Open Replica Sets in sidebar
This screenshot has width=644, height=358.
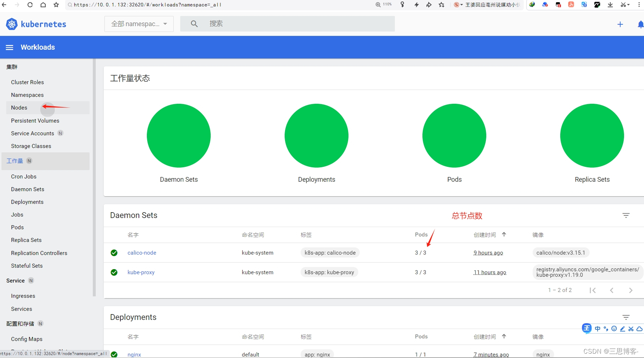[x=26, y=240]
